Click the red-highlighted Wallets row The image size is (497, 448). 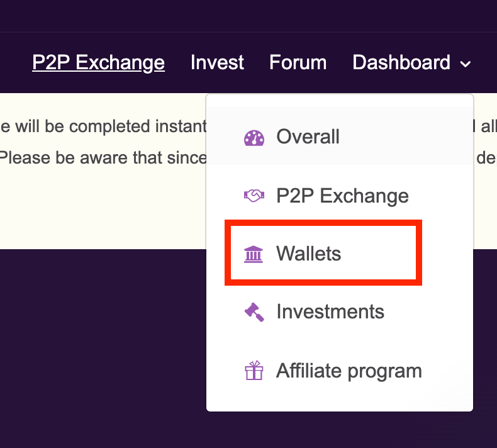323,253
